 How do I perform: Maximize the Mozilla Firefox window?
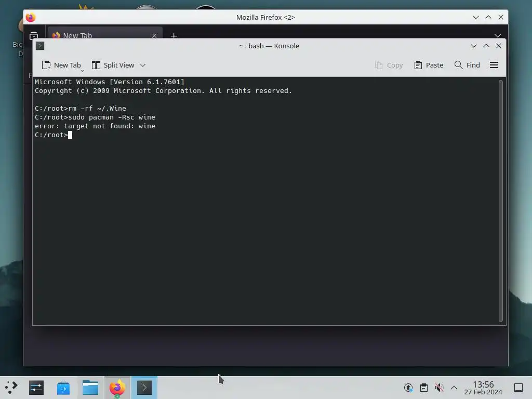[x=488, y=17]
